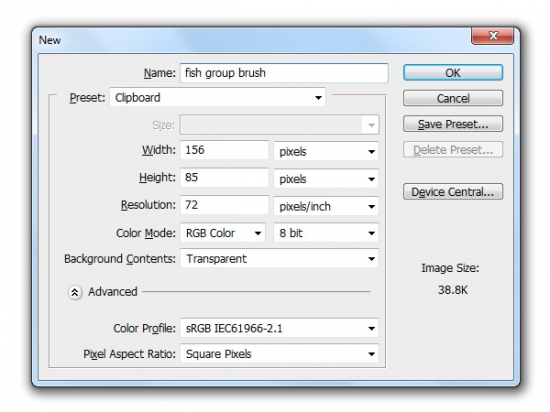Click the Resolution field showing 72
Image resolution: width=550 pixels, height=412 pixels.
224,205
